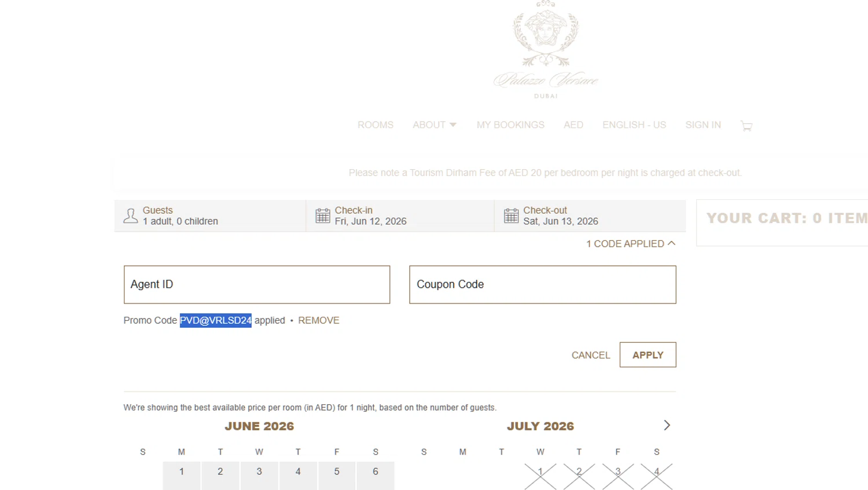
Task: Click the Tourism Dirham Fee notice
Action: click(545, 173)
